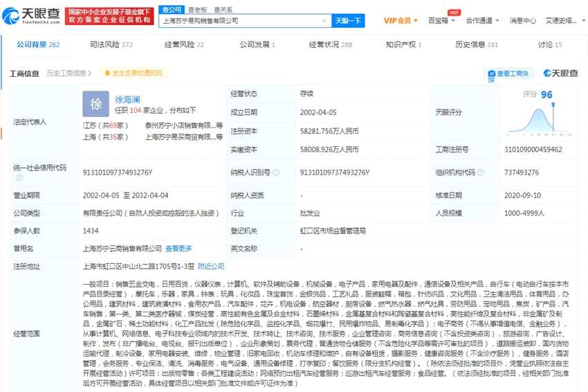This screenshot has height=392, width=588.
Task: Clear the search box with the X icon
Action: 324,21
